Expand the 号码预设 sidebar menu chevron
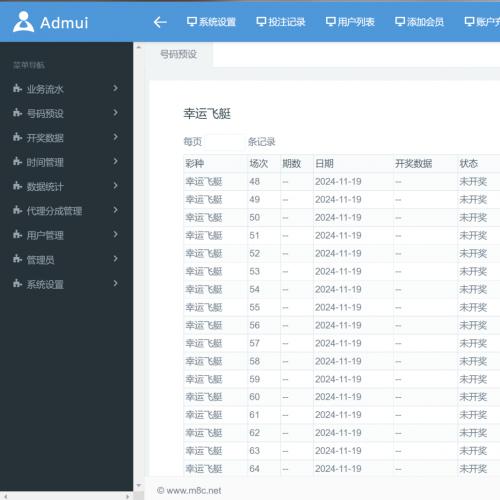The width and height of the screenshot is (500, 500). pos(115,113)
